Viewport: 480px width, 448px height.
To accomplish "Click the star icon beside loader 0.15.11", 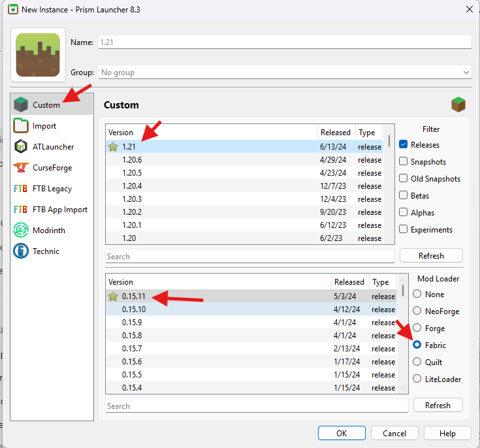I will click(x=113, y=296).
